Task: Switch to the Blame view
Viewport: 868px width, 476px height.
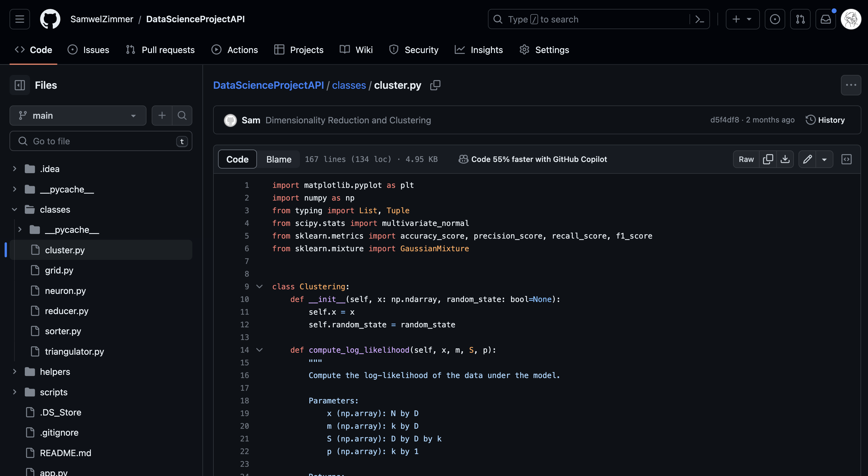Action: click(x=279, y=159)
